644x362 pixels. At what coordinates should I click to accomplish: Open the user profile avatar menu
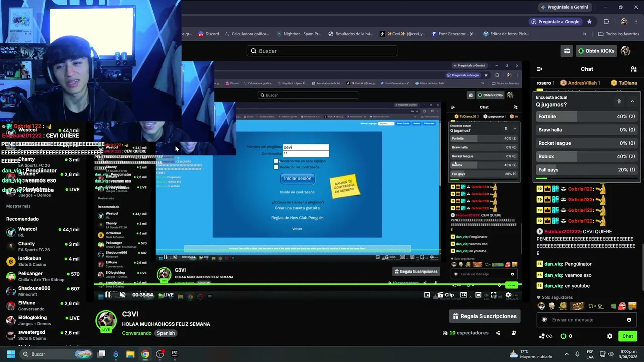pos(626,51)
